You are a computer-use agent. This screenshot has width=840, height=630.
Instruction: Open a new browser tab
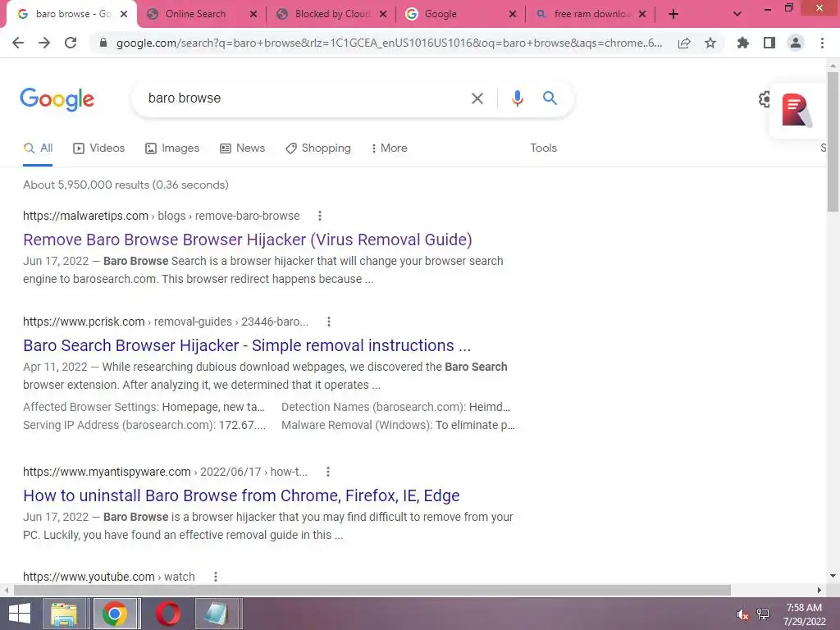(673, 14)
